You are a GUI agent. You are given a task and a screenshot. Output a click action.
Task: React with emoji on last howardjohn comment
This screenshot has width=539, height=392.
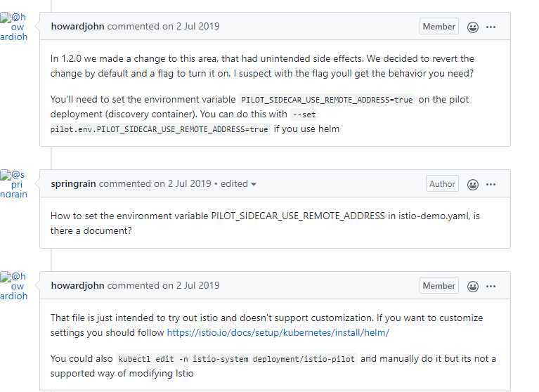point(473,286)
